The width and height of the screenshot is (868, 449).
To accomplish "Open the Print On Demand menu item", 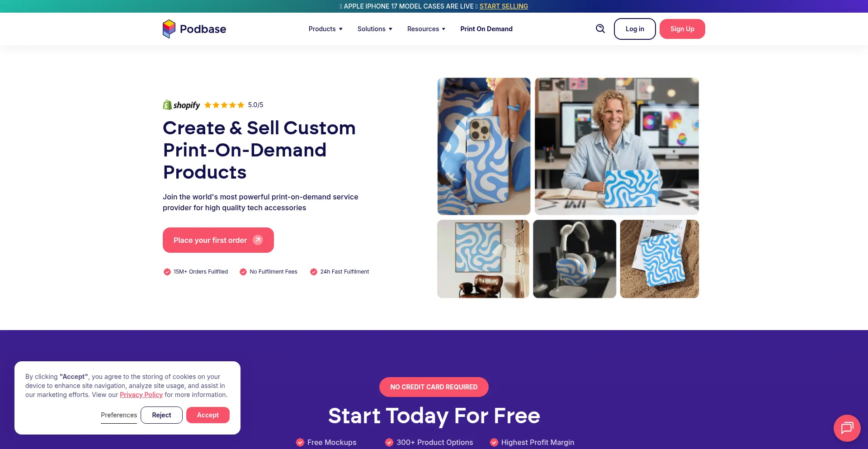I will click(x=486, y=29).
